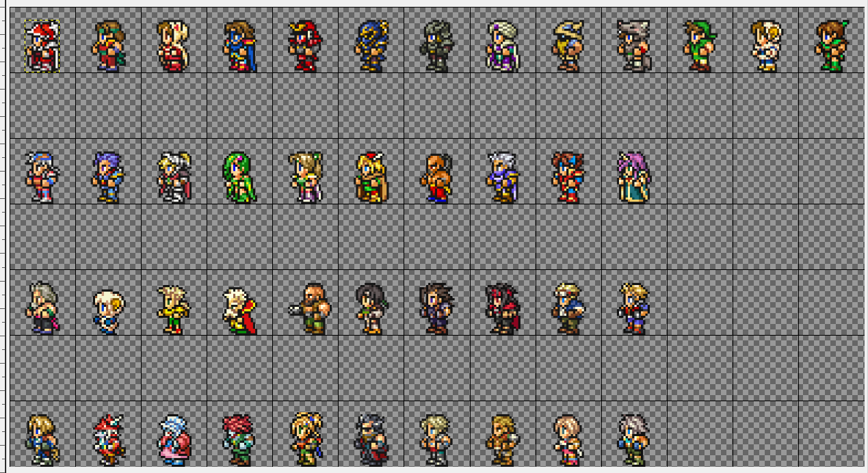
Task: Select the silver-haired sprite at bottom row's end
Action: 633,440
